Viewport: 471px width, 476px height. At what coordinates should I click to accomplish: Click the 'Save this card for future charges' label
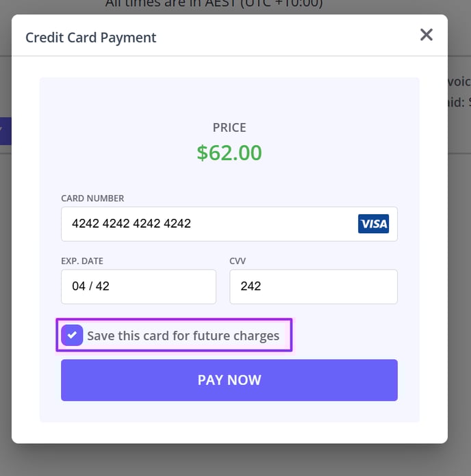(x=183, y=336)
